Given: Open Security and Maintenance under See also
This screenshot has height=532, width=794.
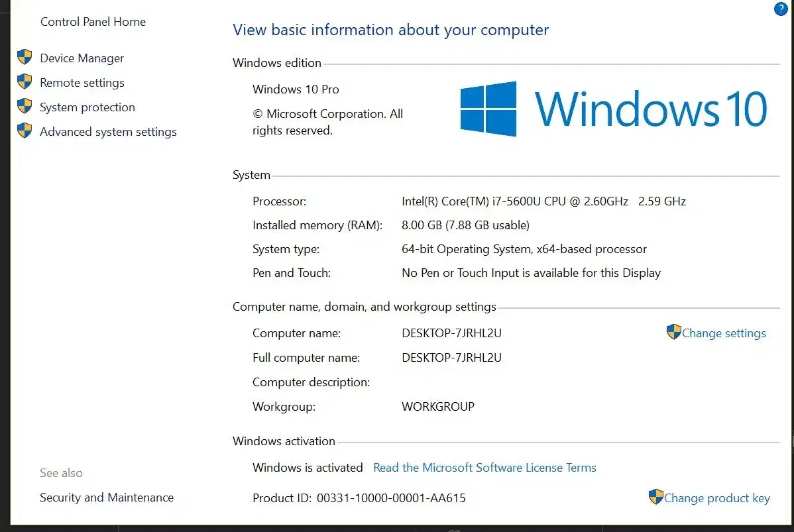Looking at the screenshot, I should coord(107,498).
